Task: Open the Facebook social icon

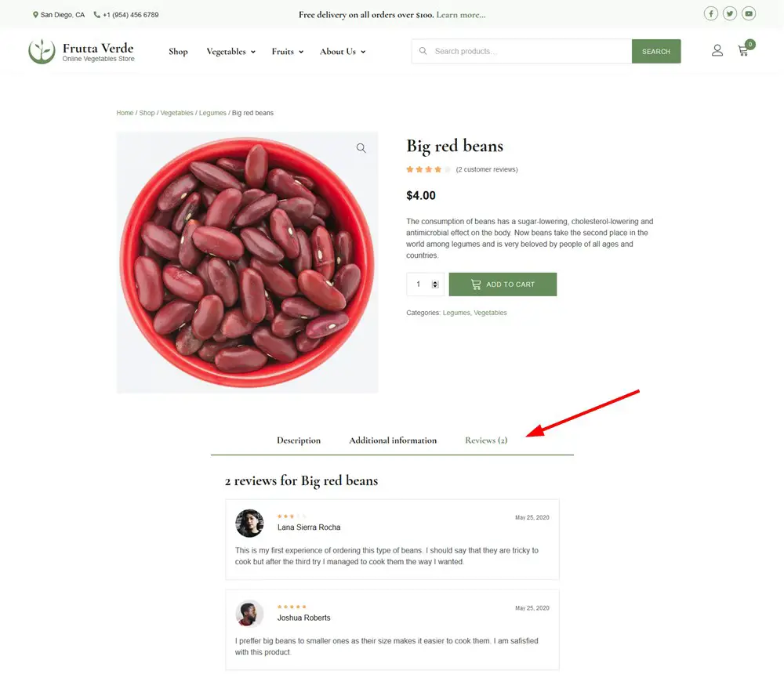Action: (710, 13)
